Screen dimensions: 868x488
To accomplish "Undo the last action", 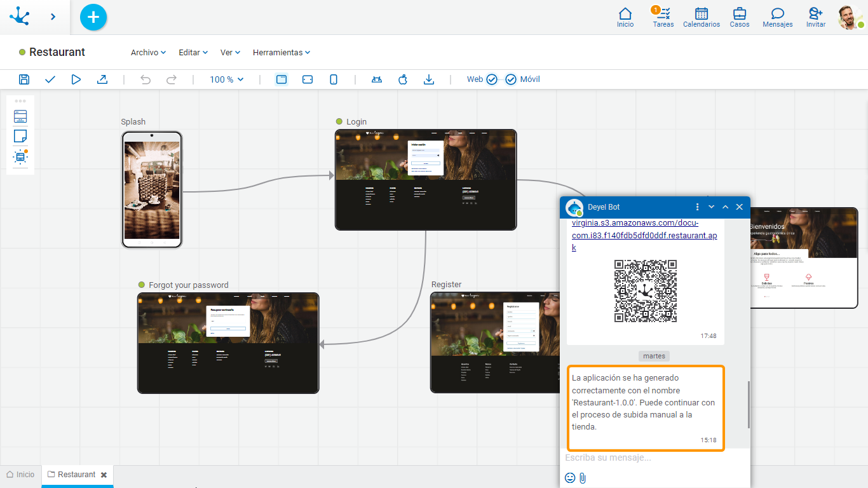I will (146, 79).
